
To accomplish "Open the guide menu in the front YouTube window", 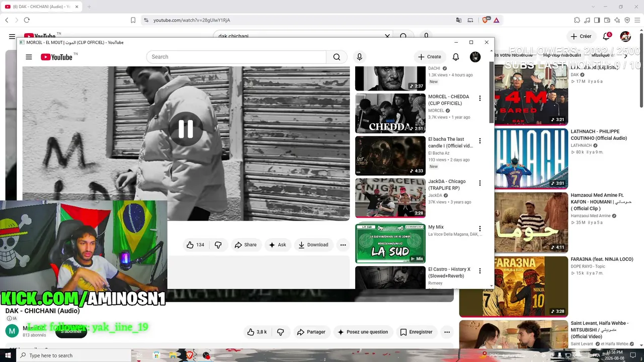I will [x=29, y=57].
